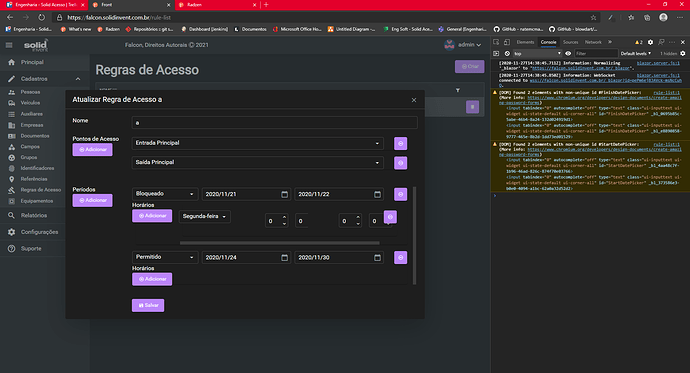The height and width of the screenshot is (373, 690).
Task: Click the Criar button
Action: [x=470, y=66]
